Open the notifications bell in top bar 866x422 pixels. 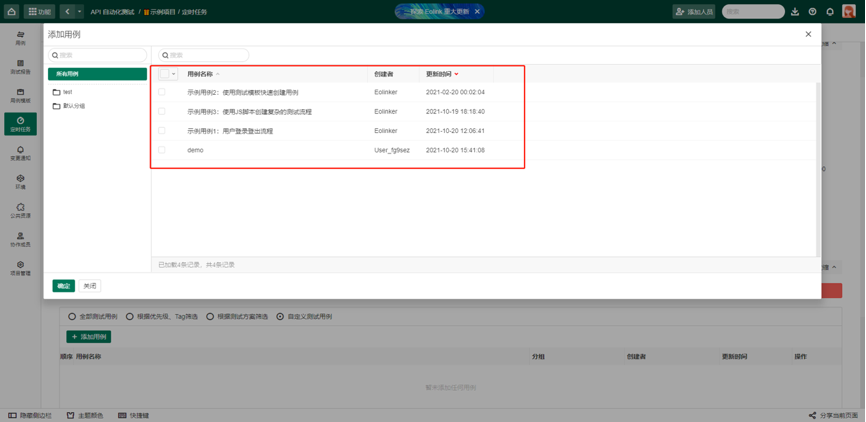click(x=830, y=12)
